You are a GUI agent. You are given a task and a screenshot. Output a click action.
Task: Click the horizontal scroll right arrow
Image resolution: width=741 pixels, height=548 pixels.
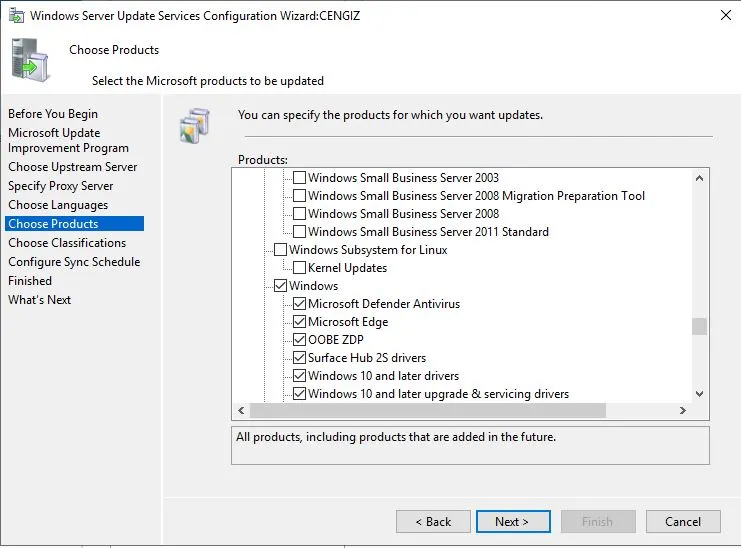(x=682, y=410)
